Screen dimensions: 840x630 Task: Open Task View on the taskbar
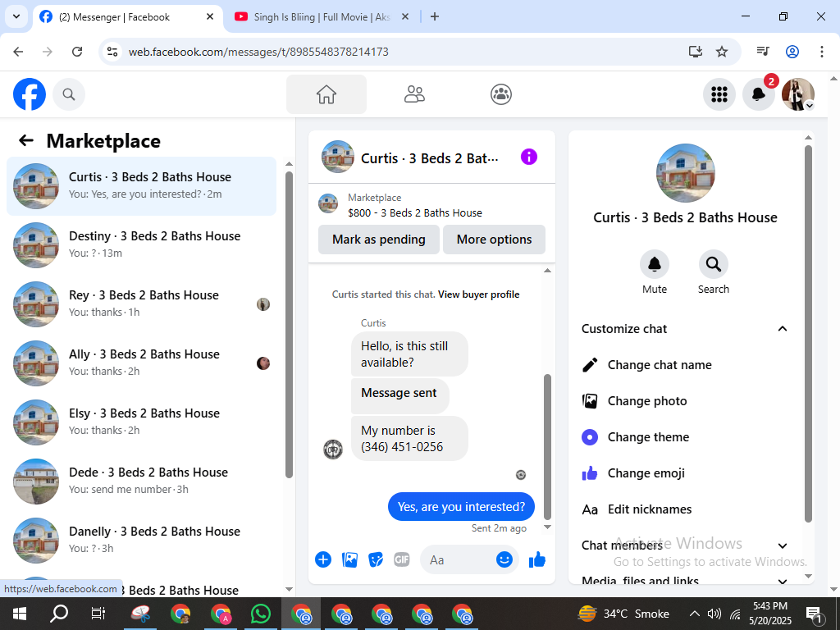(x=98, y=614)
